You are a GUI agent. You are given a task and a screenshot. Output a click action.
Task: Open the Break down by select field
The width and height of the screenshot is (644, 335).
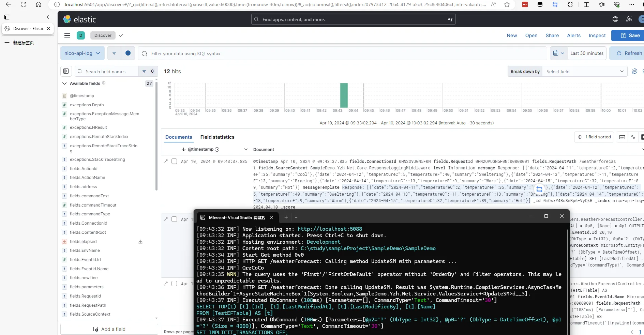pyautogui.click(x=585, y=71)
